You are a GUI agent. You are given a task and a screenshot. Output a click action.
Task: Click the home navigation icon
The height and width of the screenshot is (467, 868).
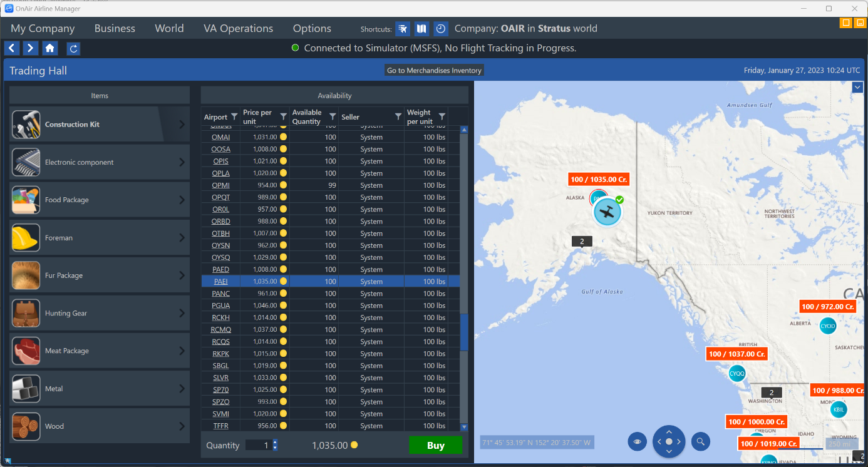(50, 48)
